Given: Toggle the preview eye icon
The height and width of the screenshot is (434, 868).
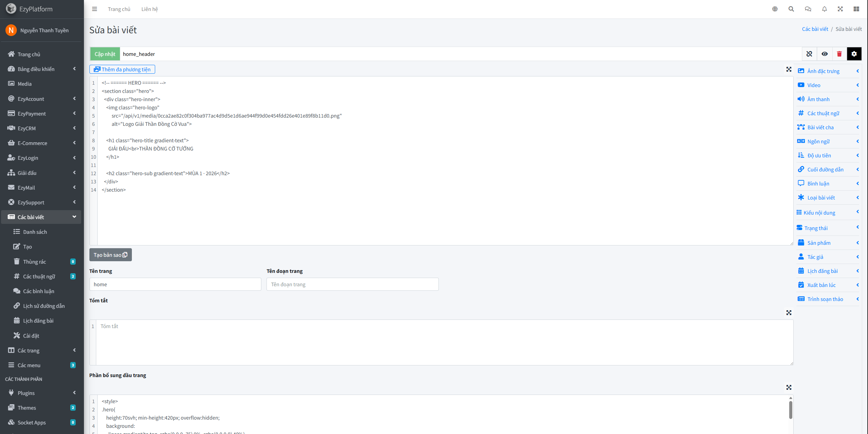Looking at the screenshot, I should click(x=824, y=54).
